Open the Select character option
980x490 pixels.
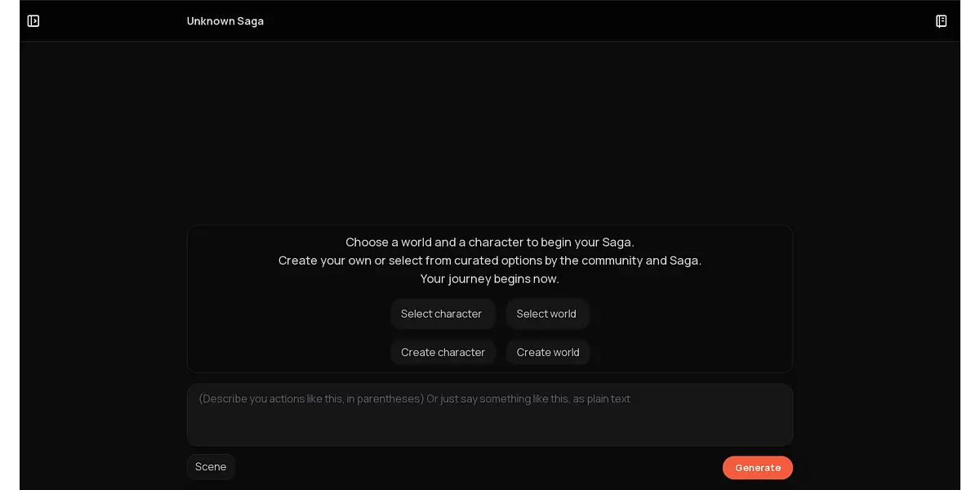coord(442,314)
